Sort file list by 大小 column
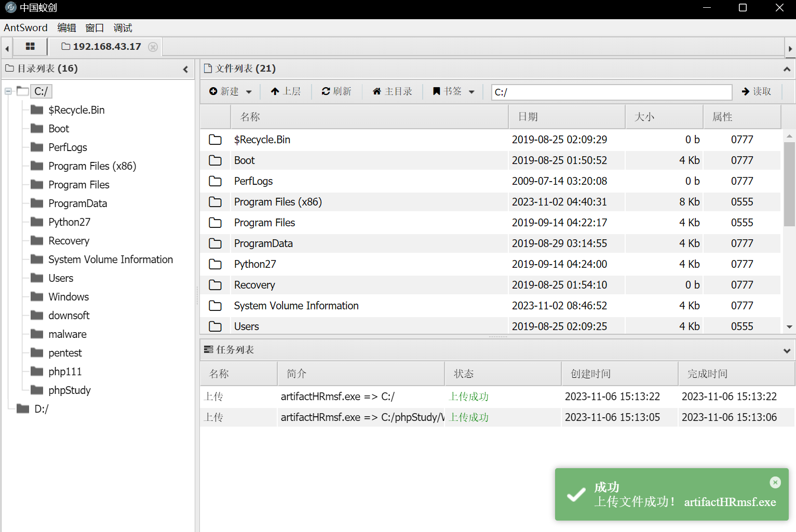Viewport: 796px width, 532px height. click(x=664, y=117)
